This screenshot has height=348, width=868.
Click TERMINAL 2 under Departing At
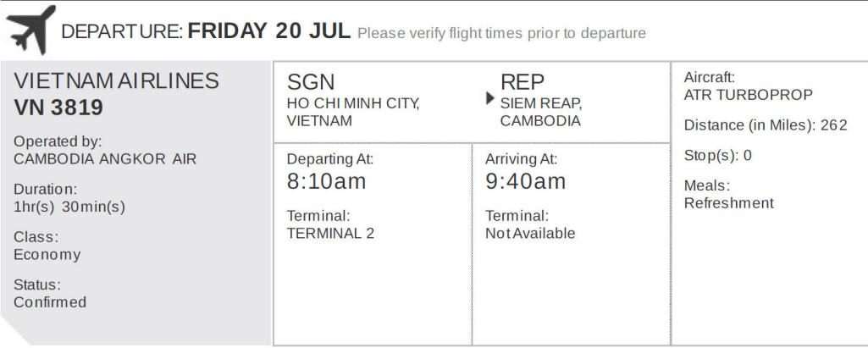(330, 234)
